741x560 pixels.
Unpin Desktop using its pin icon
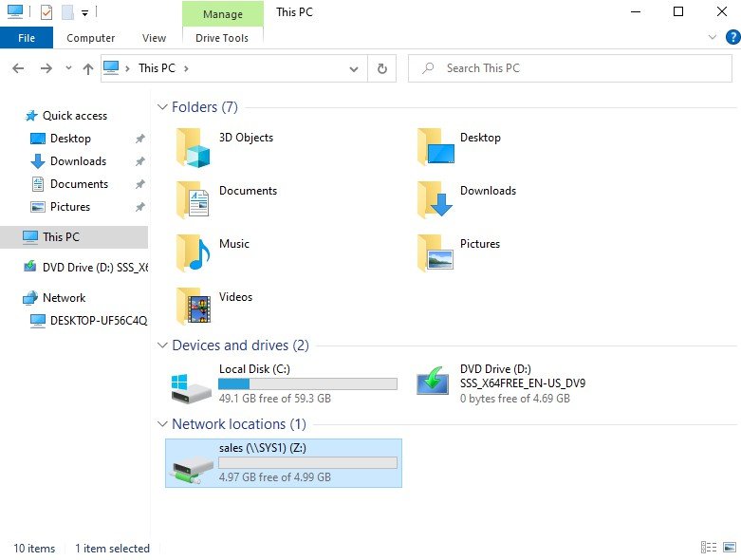click(x=139, y=139)
